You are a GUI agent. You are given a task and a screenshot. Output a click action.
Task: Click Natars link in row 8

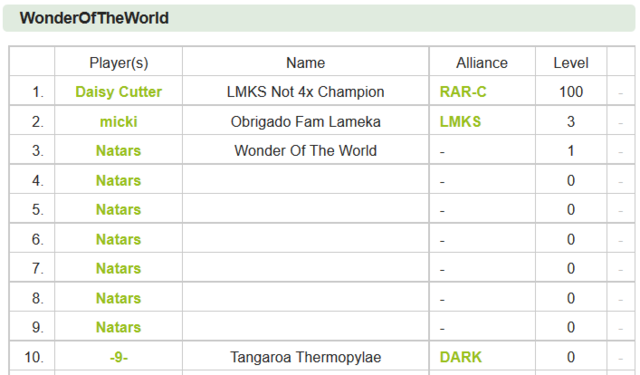pos(118,298)
